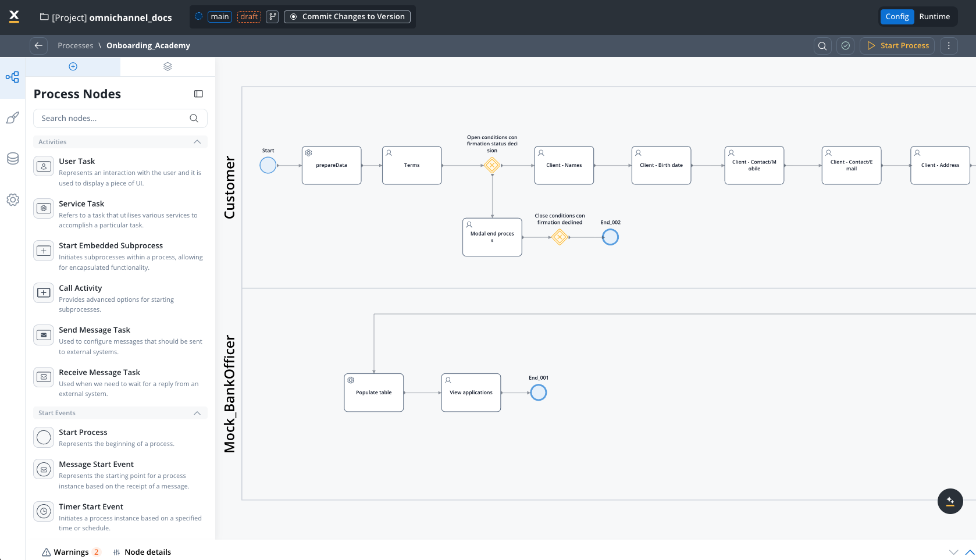Open the three-dots more options menu
This screenshot has width=976, height=560.
click(x=948, y=46)
